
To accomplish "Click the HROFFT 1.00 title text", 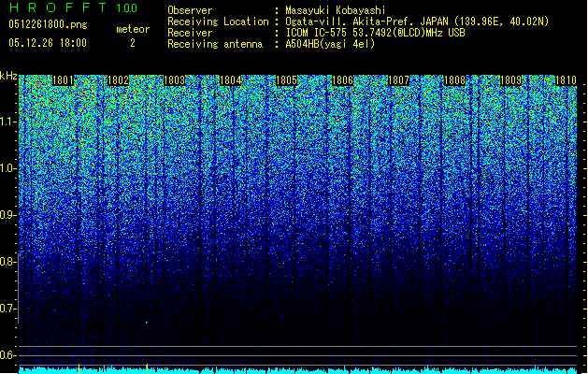I will coord(73,7).
